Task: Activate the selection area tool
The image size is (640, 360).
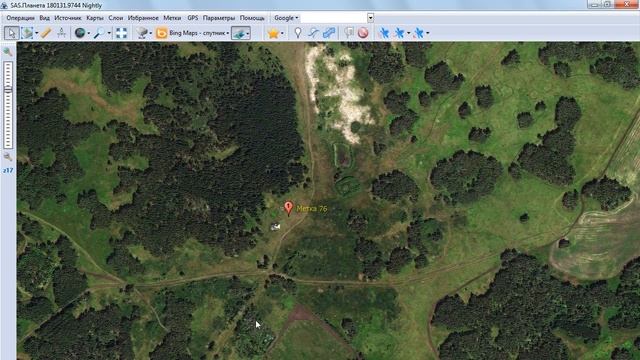Action: [27, 33]
